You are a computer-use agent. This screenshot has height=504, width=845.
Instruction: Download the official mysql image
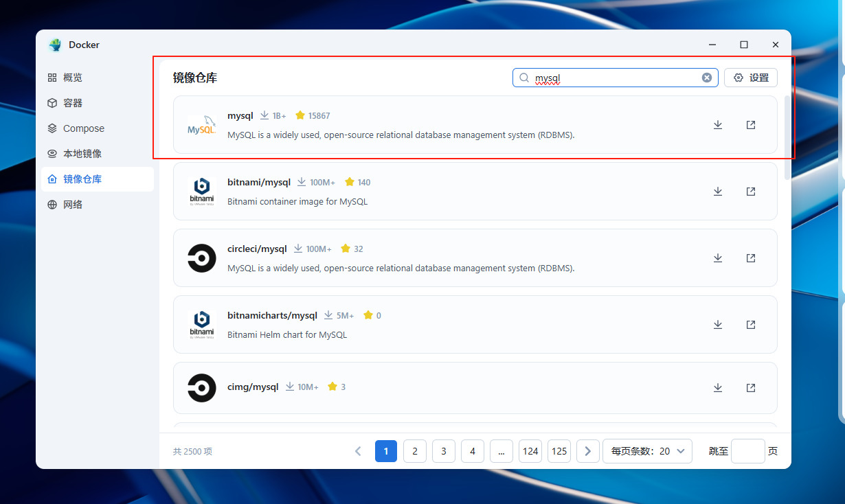(x=718, y=125)
